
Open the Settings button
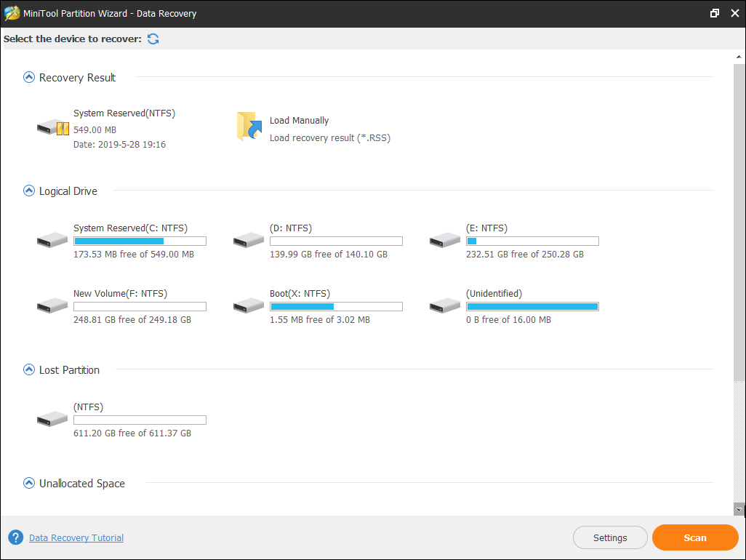[x=610, y=538]
